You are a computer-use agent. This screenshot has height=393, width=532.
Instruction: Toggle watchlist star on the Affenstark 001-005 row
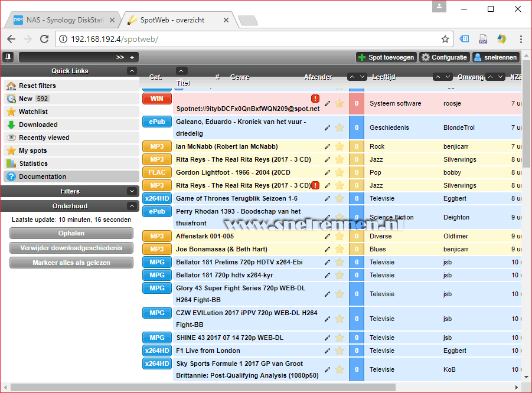340,237
